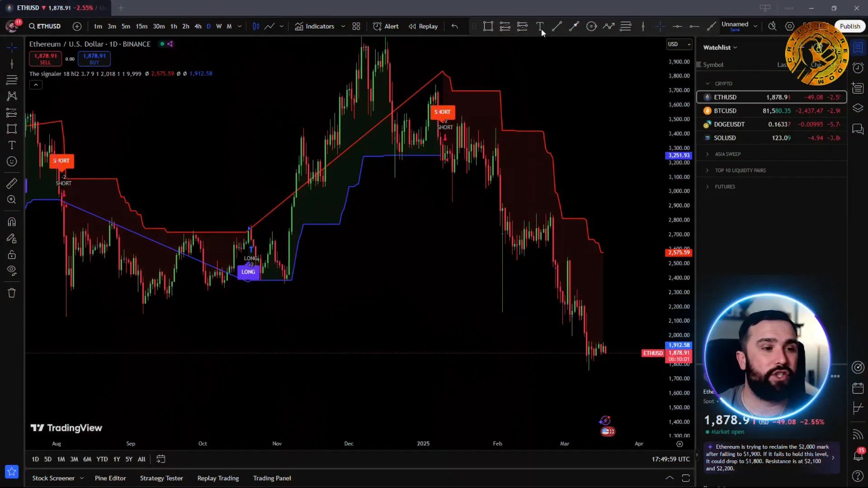Open the Trading Panel tab
The height and width of the screenshot is (488, 868).
tap(272, 478)
